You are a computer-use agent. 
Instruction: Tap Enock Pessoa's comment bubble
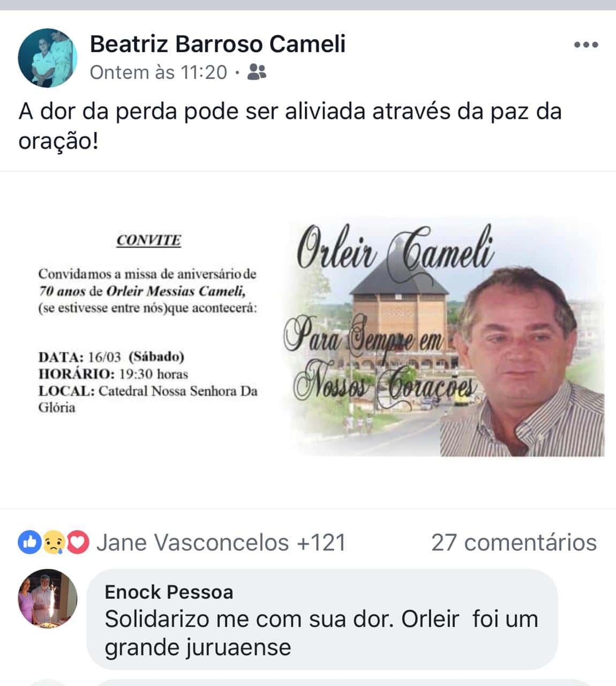click(x=322, y=619)
